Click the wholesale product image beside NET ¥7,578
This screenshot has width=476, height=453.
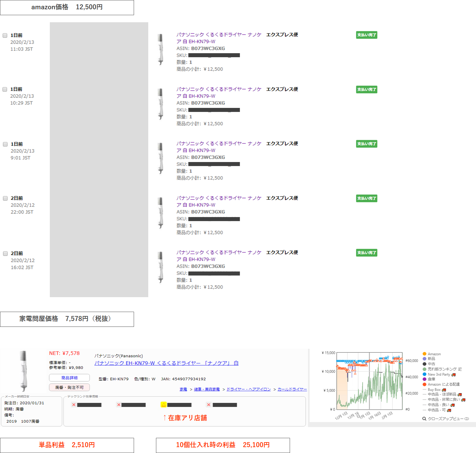pos(23,371)
